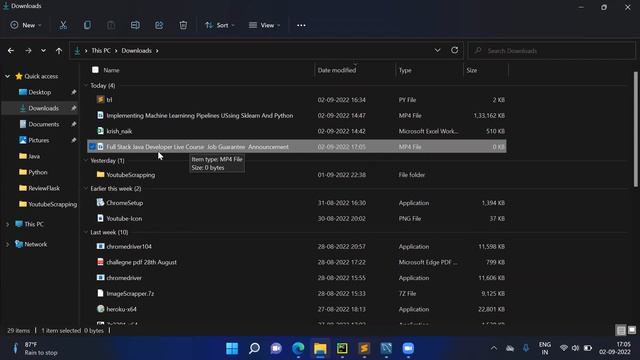This screenshot has width=640, height=360.
Task: Uncheck the Full Stack Java Developer file checkbox
Action: click(92, 147)
